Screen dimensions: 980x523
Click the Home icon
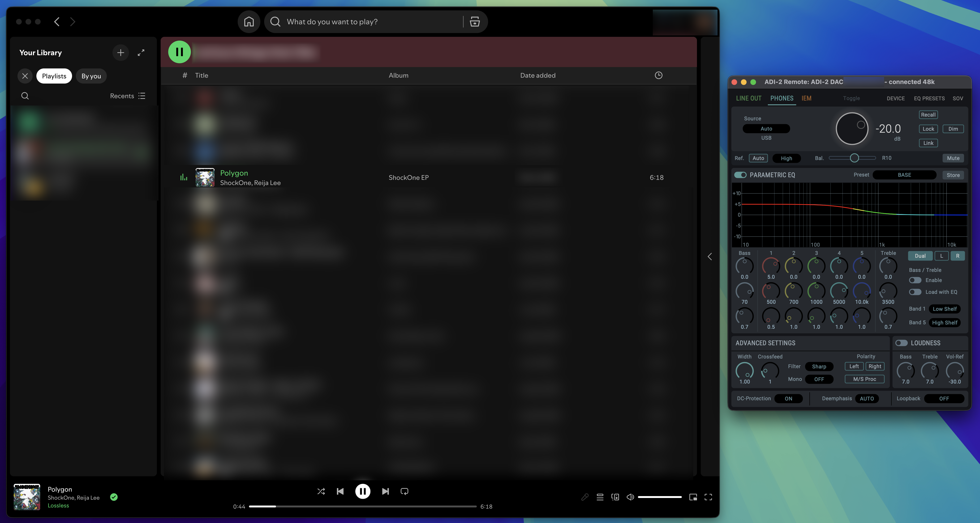pos(249,22)
